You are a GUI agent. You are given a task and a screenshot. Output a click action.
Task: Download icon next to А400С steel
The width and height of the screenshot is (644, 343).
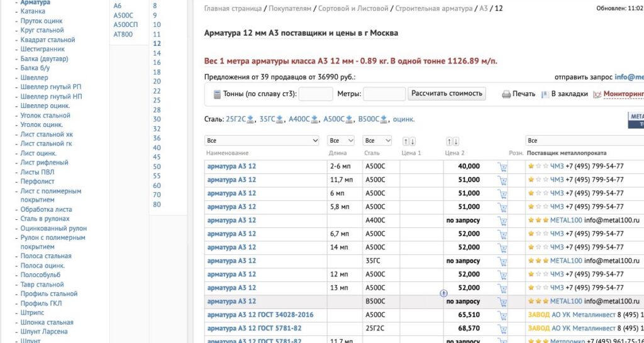pos(314,119)
